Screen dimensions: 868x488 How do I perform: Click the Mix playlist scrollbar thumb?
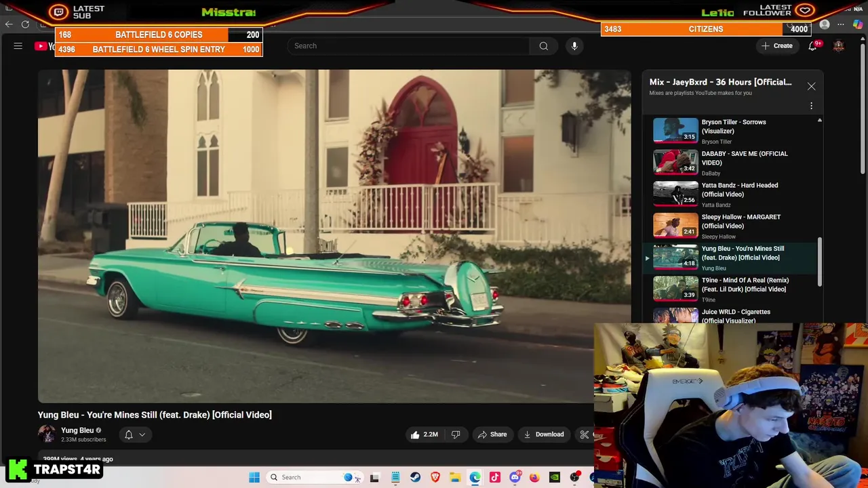pos(819,262)
